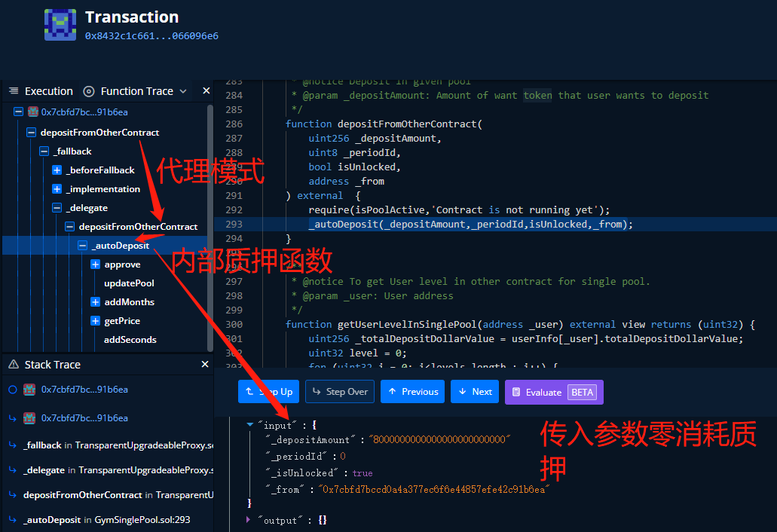777x532 pixels.
Task: Expand the "output" JSON section
Action: coord(248,520)
